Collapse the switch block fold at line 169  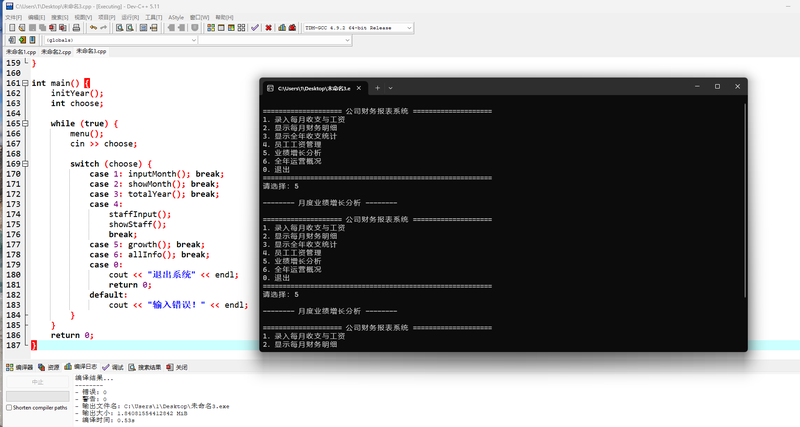[26, 163]
